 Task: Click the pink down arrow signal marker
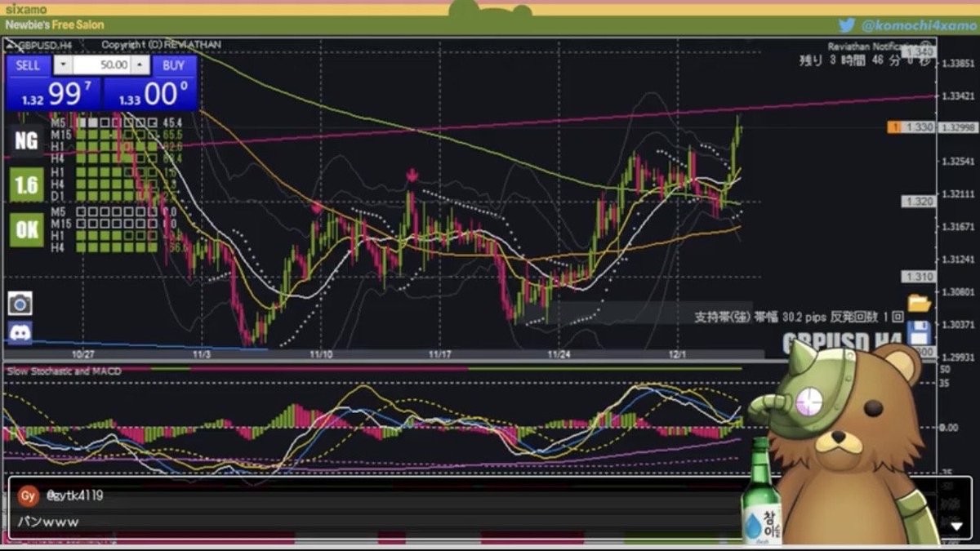[x=412, y=175]
